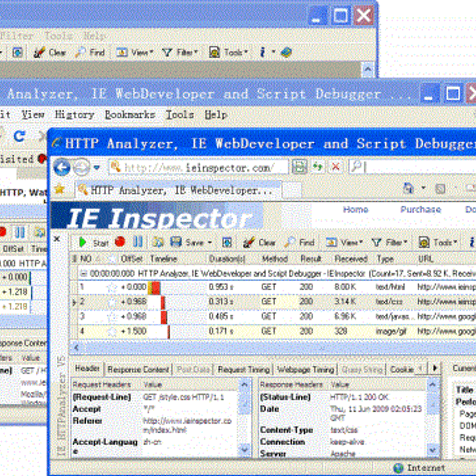Image resolution: width=476 pixels, height=476 pixels.
Task: Click IE Favorites star icon
Action: [59, 189]
